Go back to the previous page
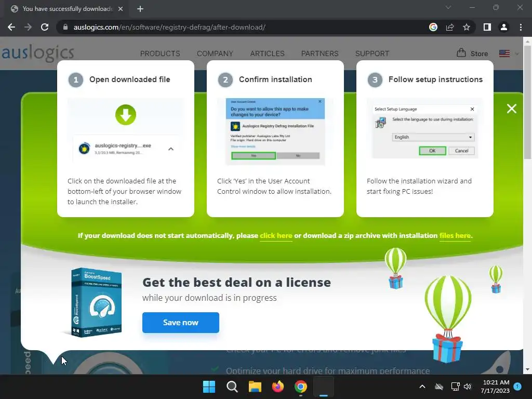Image resolution: width=532 pixels, height=399 pixels. tap(11, 27)
